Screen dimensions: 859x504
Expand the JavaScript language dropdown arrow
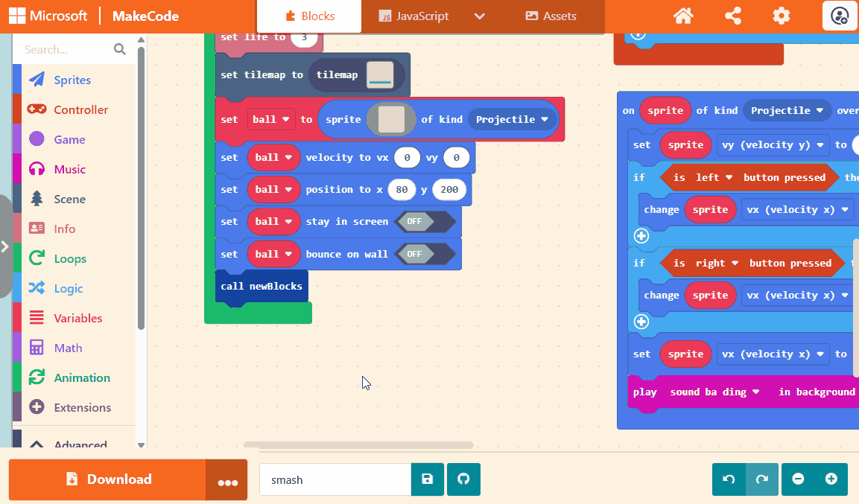coord(480,16)
